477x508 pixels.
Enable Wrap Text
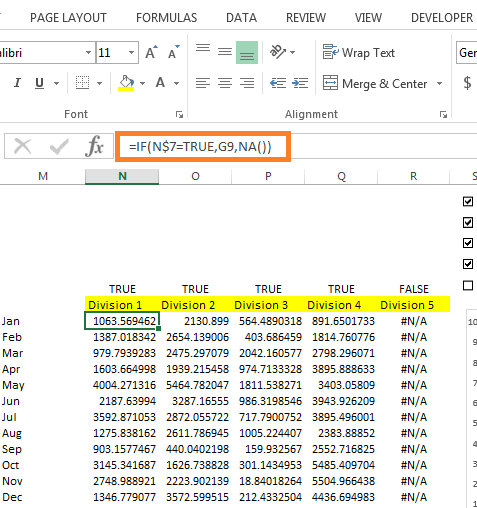359,53
